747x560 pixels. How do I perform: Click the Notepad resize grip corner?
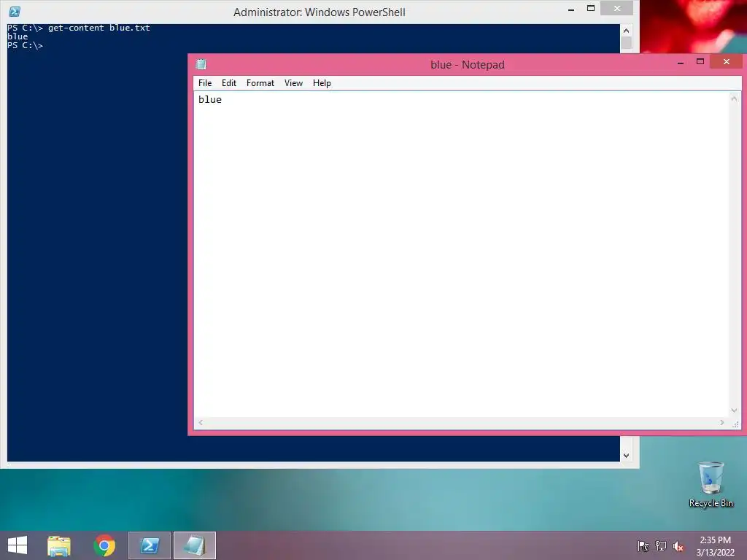pyautogui.click(x=735, y=424)
